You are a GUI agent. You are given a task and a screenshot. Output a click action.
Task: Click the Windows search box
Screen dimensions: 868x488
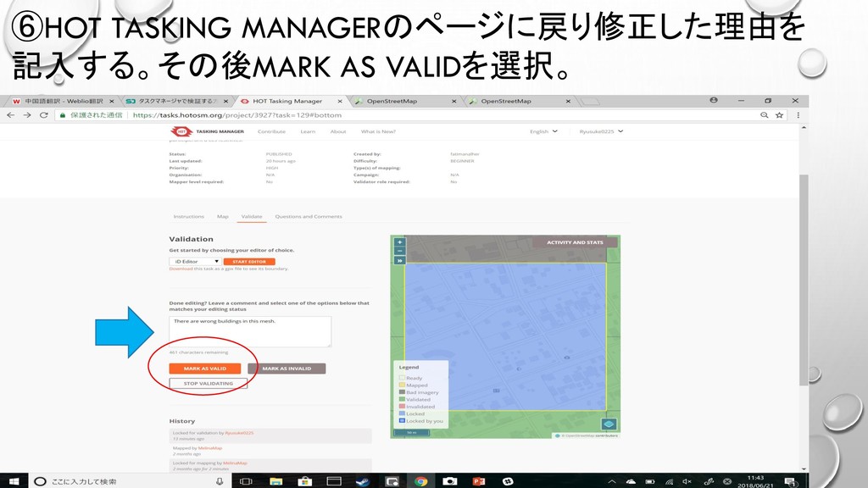point(129,481)
